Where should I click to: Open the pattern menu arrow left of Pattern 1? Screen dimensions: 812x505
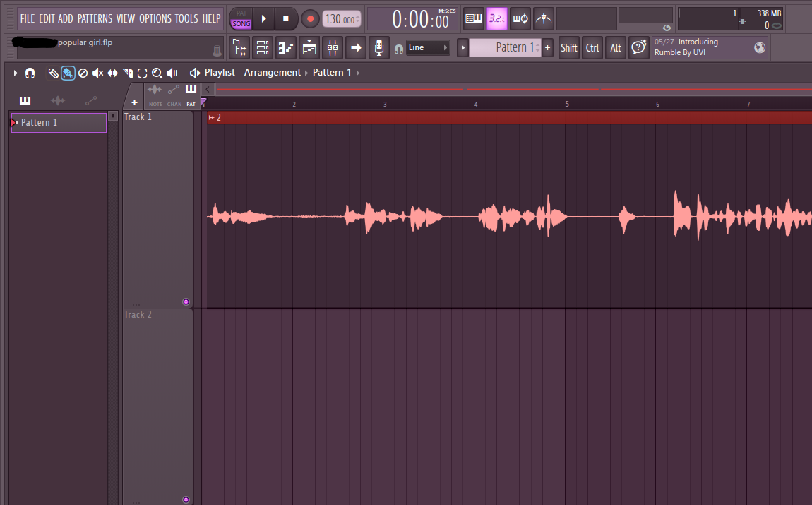pos(463,47)
